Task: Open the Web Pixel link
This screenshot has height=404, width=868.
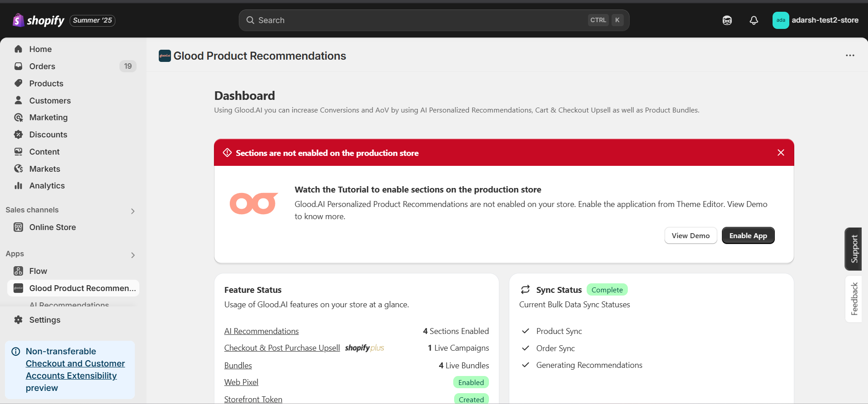Action: pos(241,382)
